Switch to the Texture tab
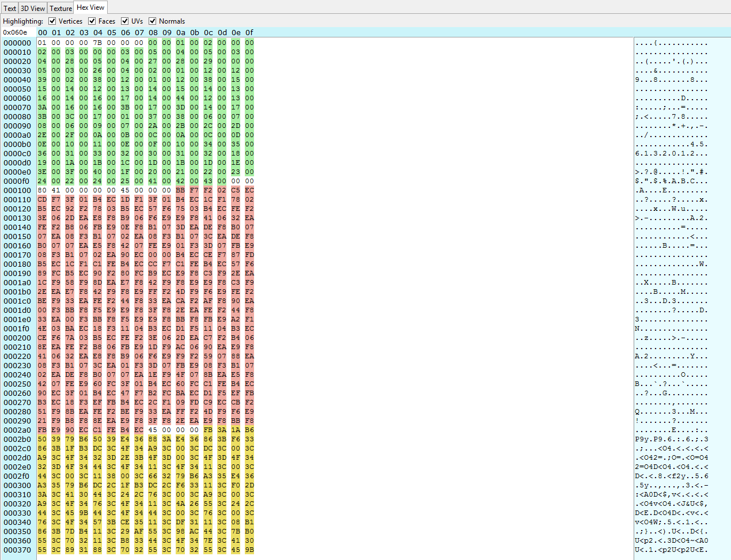The height and width of the screenshot is (560, 731). [x=60, y=7]
